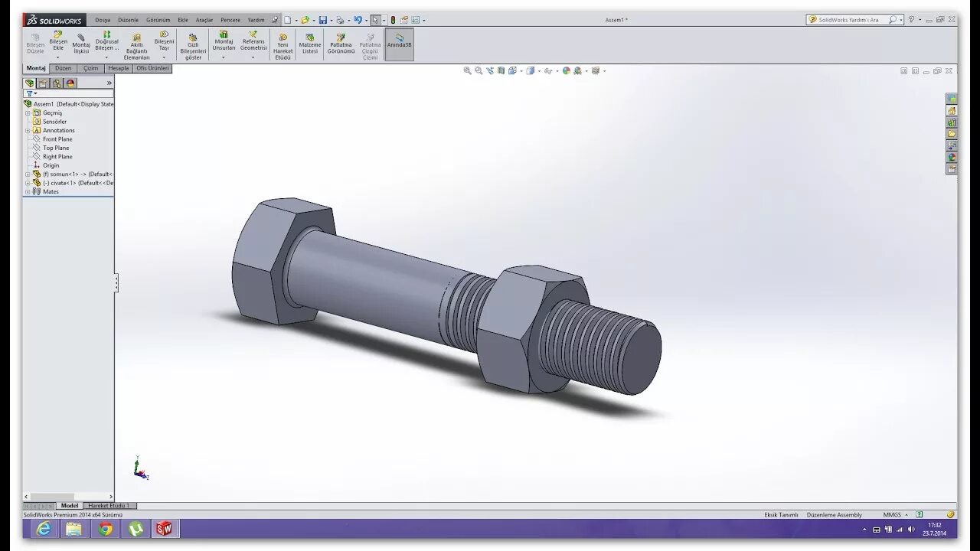
Task: Click the SolidWorks Yardım'ı Ara search field
Action: pyautogui.click(x=854, y=20)
